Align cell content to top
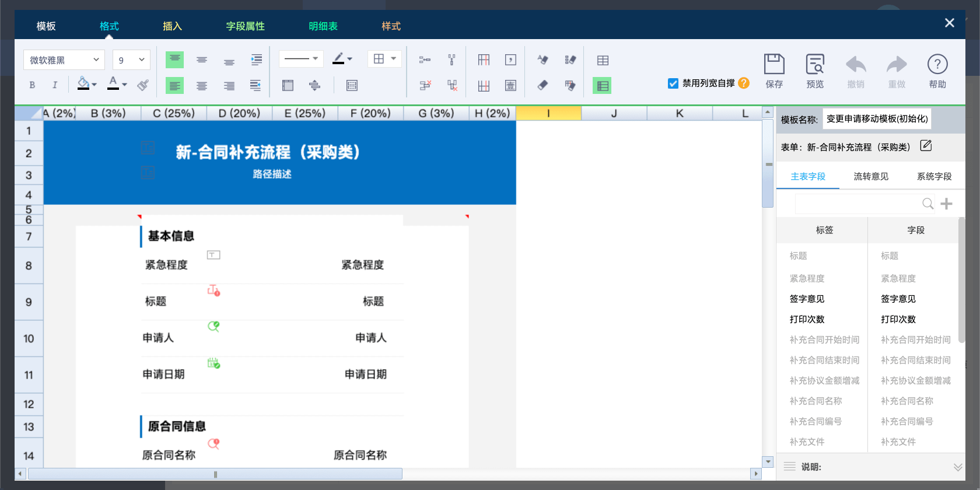 point(174,60)
